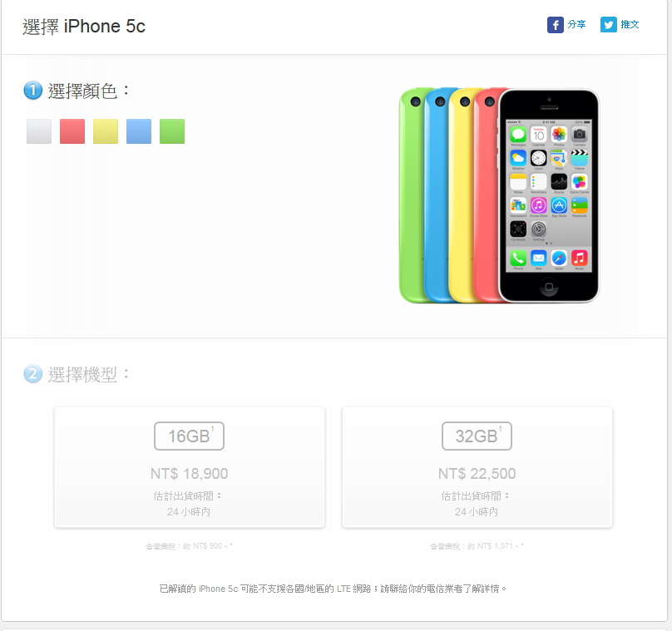Image resolution: width=672 pixels, height=631 pixels.
Task: Click the NT$ 18,900 price option
Action: coord(189,473)
